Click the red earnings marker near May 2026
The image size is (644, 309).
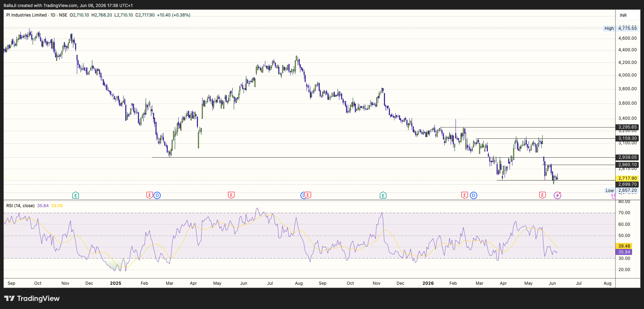(x=543, y=195)
